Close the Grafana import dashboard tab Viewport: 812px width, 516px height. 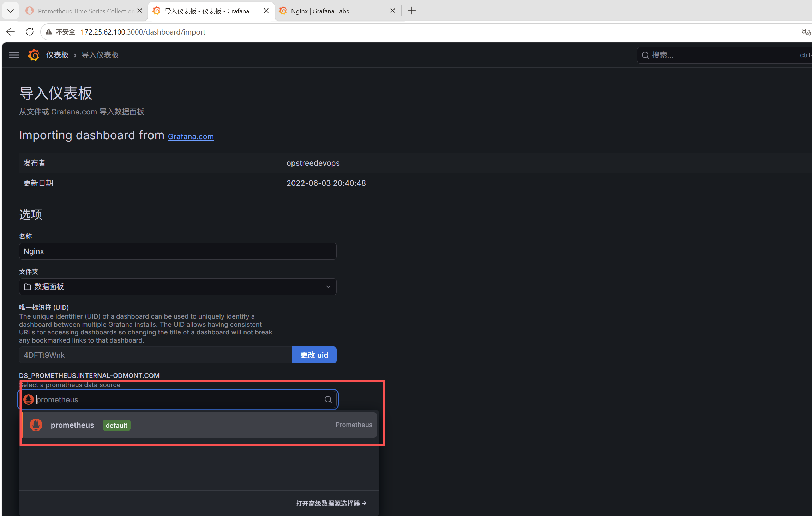click(266, 11)
